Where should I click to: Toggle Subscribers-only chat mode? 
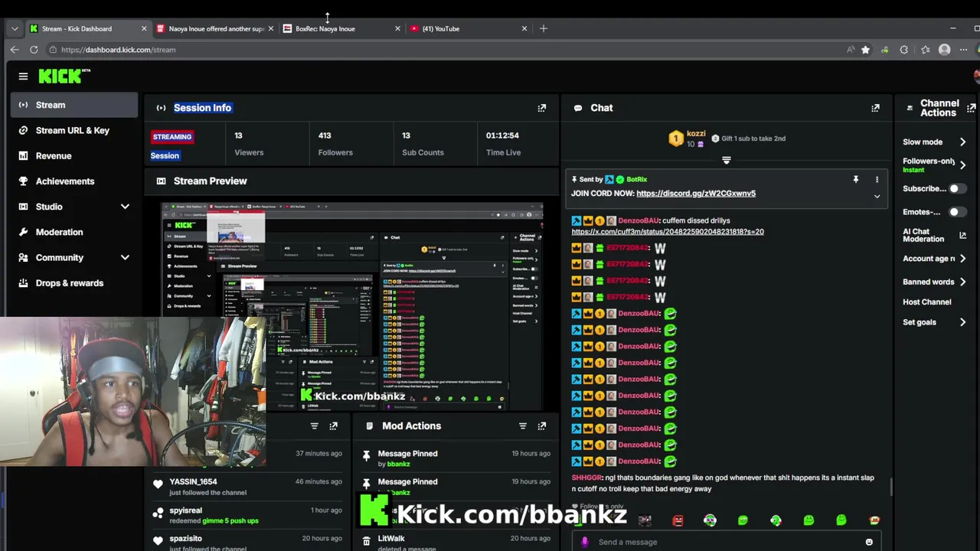click(957, 188)
